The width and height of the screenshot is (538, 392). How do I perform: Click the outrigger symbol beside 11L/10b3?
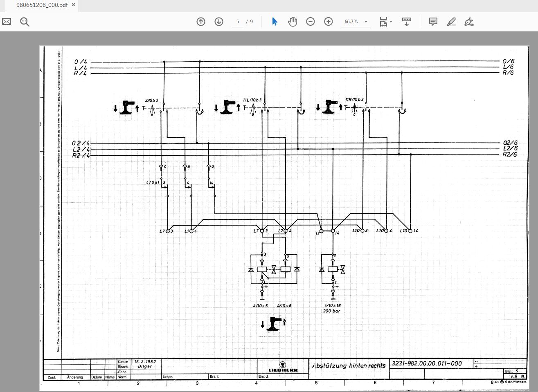(228, 108)
